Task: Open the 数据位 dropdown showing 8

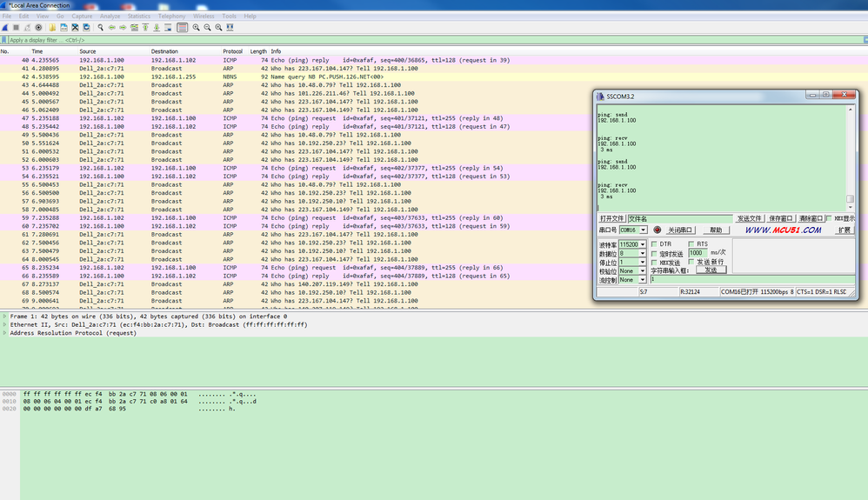Action: 643,254
